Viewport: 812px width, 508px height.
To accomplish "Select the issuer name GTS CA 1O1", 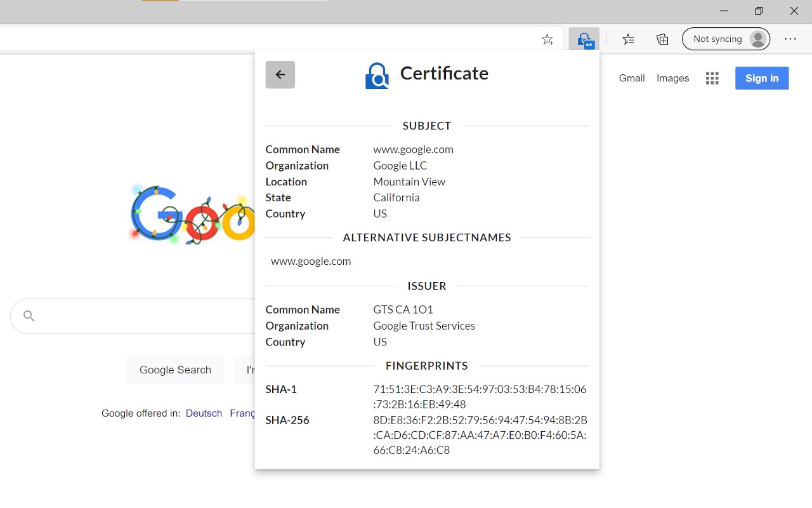I will point(403,310).
